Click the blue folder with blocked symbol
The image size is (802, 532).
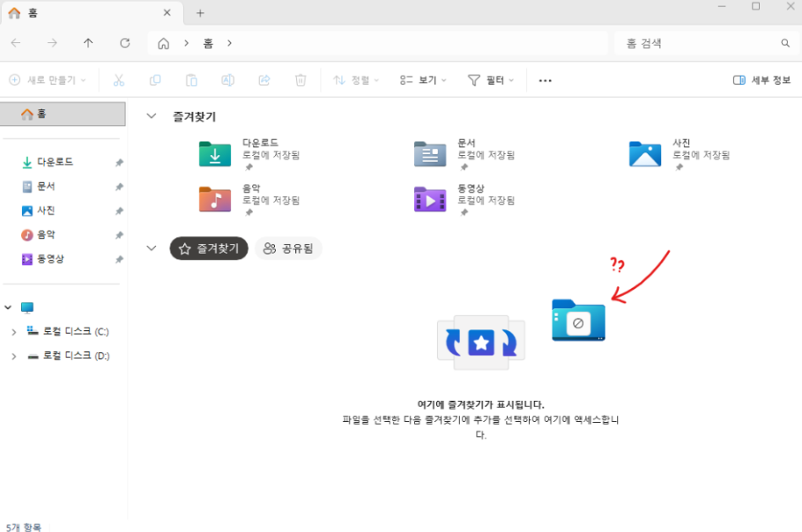(x=578, y=320)
